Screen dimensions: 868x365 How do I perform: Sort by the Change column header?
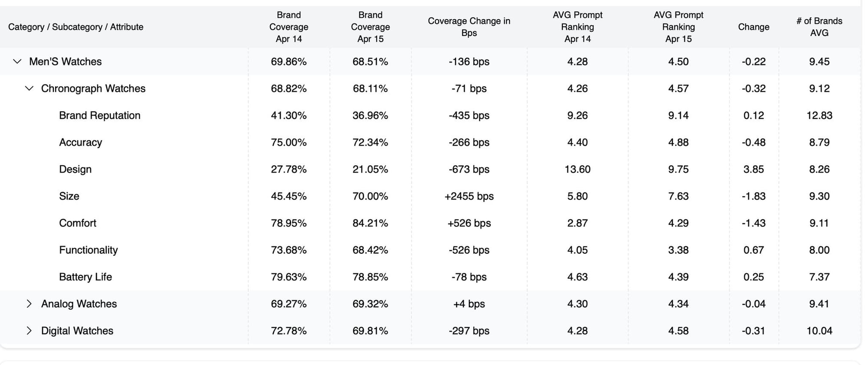tap(753, 27)
